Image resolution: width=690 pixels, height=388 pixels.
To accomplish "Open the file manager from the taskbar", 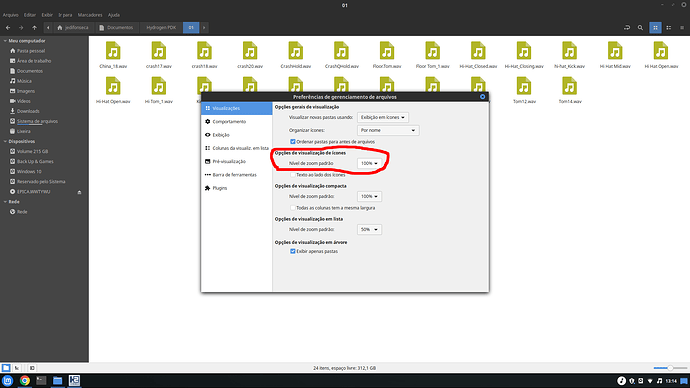I will [x=57, y=381].
